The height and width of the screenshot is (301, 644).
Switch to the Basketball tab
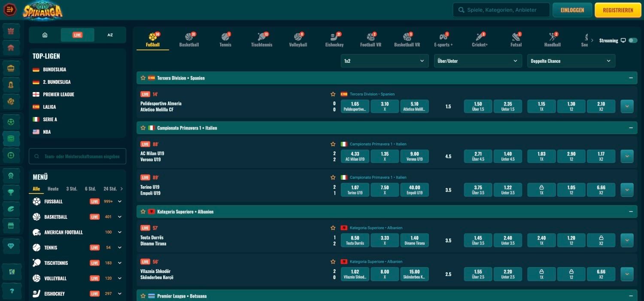coord(189,39)
